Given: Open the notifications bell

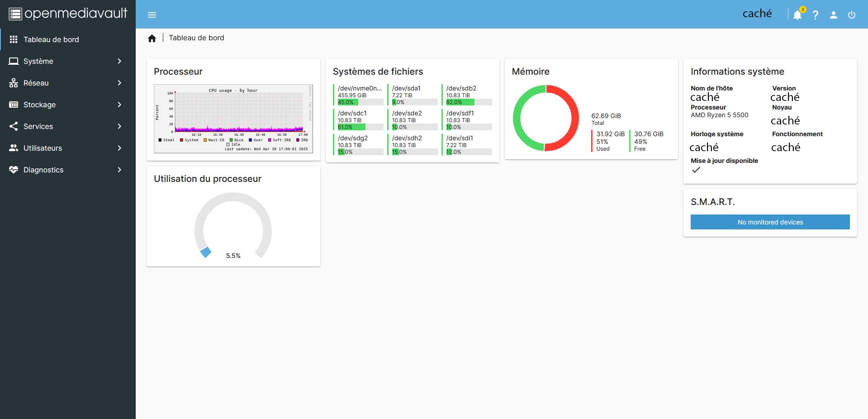Looking at the screenshot, I should 797,15.
